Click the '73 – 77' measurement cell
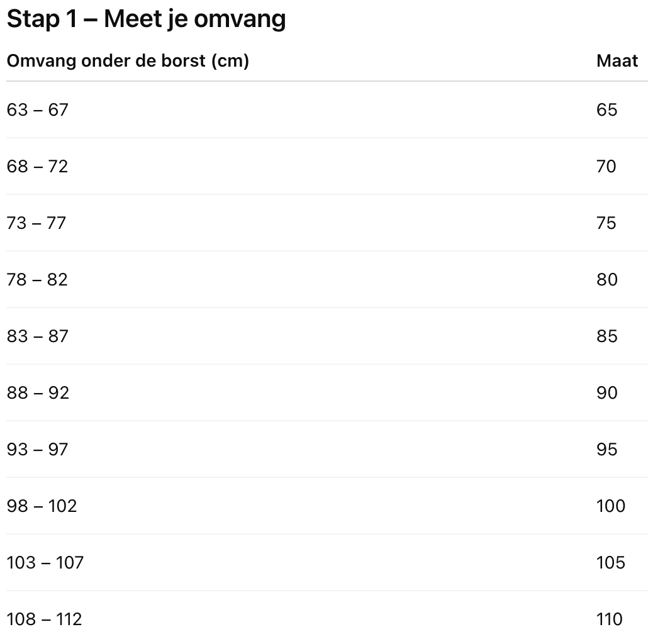 coord(36,223)
